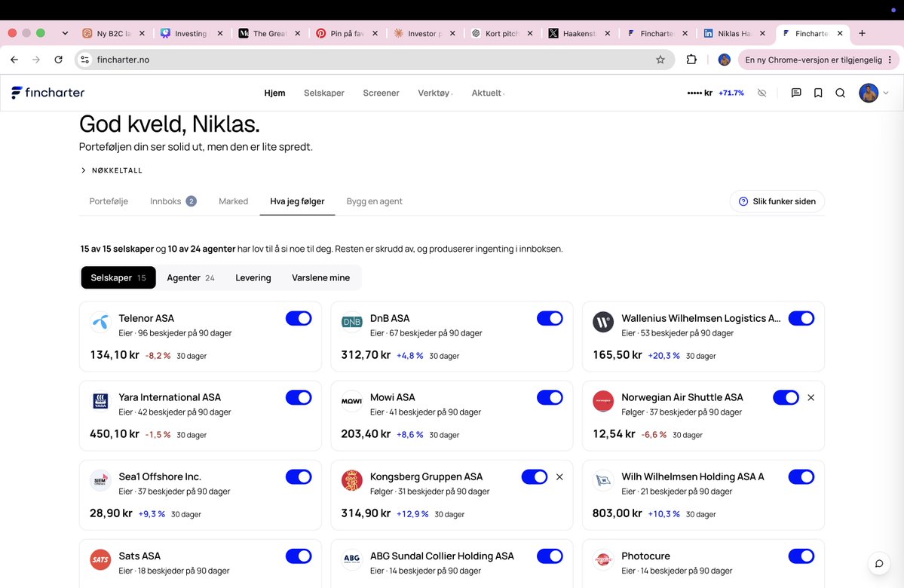Click the Wallenius Wilhelmsen Logistics logo

pyautogui.click(x=603, y=322)
